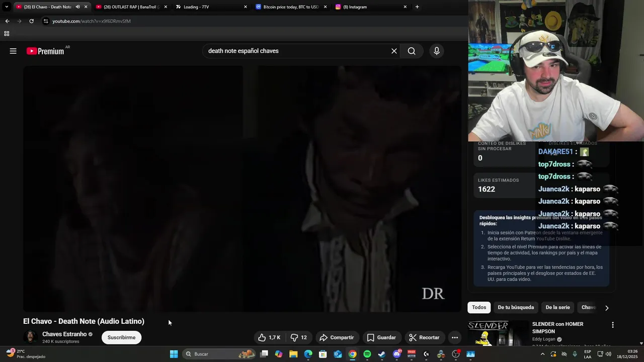Viewport: 644px width, 362px height.
Task: Select the De la serie chip
Action: click(x=557, y=307)
